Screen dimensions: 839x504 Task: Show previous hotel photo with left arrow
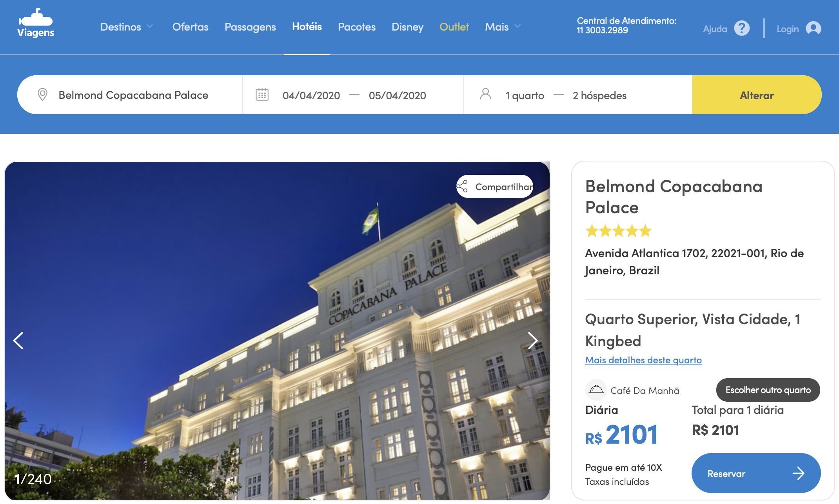(18, 340)
